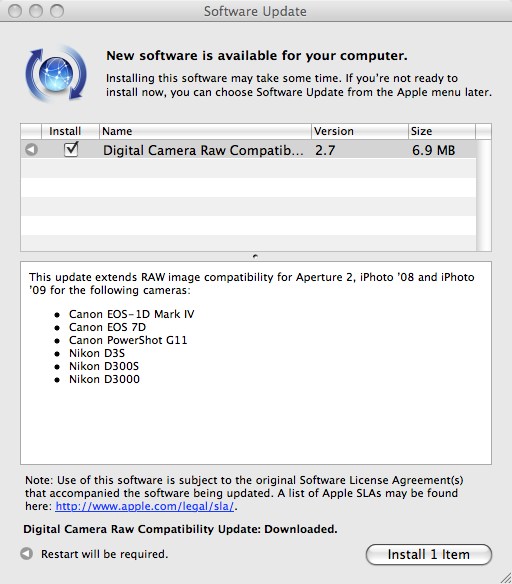
Task: Click the Install 1 Item button
Action: (429, 555)
